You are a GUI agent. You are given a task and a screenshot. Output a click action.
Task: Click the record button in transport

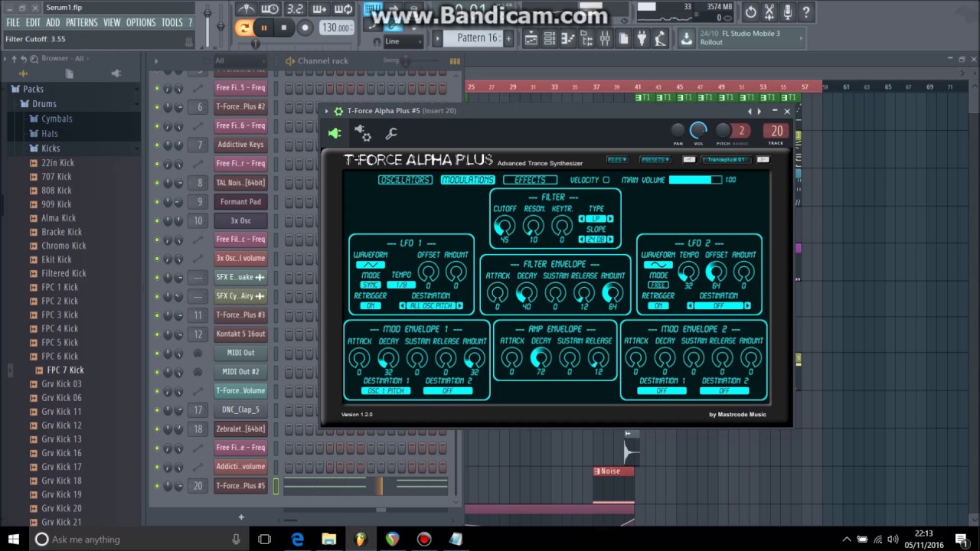point(305,28)
